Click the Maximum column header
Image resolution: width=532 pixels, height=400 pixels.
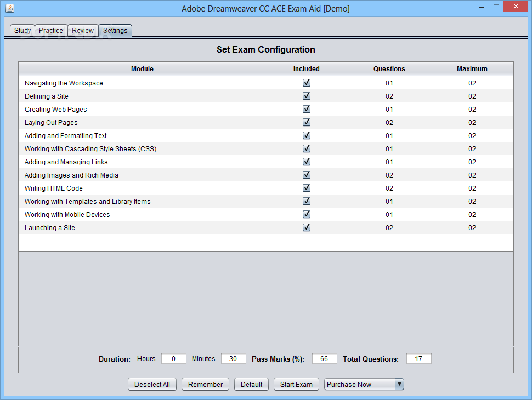tap(472, 69)
